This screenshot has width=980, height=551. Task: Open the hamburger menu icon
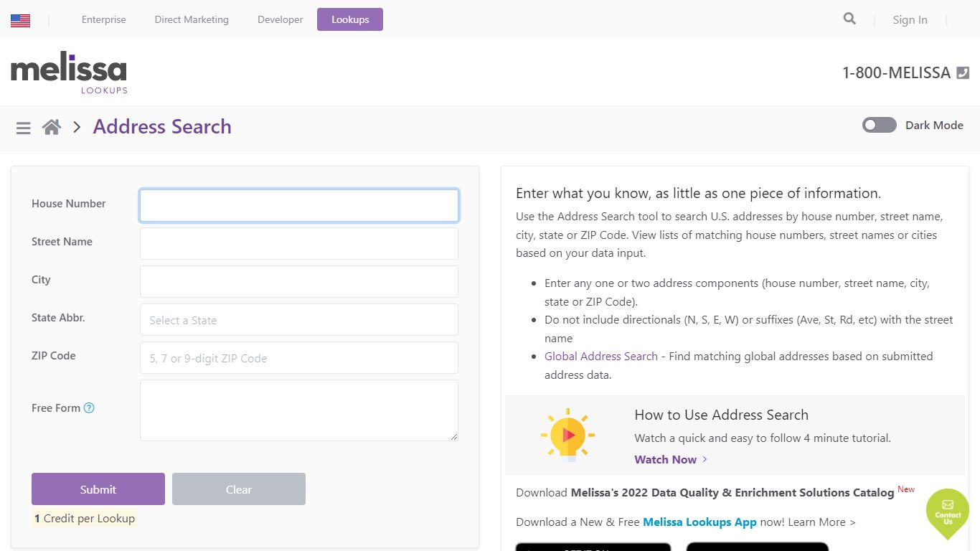24,128
